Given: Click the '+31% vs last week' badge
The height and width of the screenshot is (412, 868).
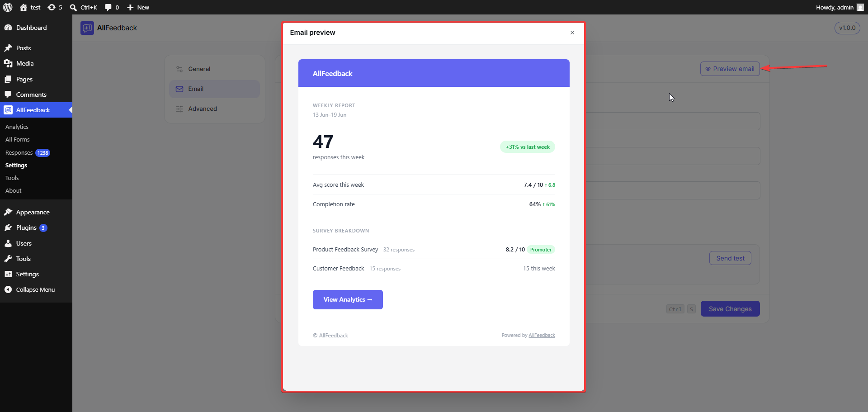Looking at the screenshot, I should [x=528, y=147].
